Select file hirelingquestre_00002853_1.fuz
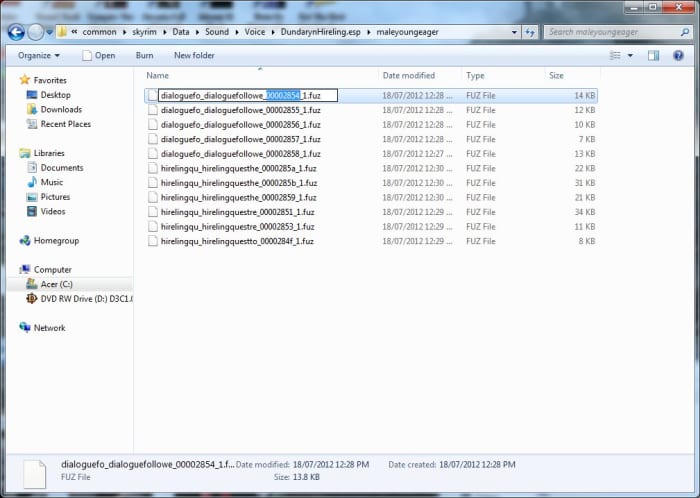The height and width of the screenshot is (498, 700). click(238, 227)
